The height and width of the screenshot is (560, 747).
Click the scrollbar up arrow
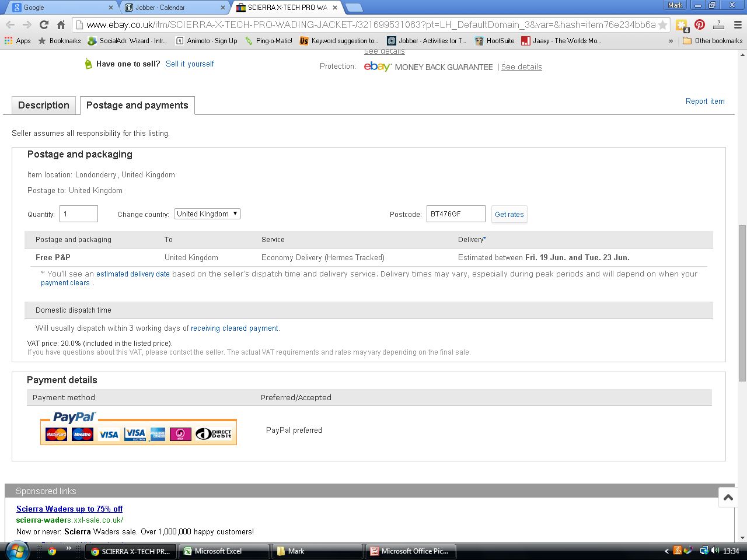742,54
